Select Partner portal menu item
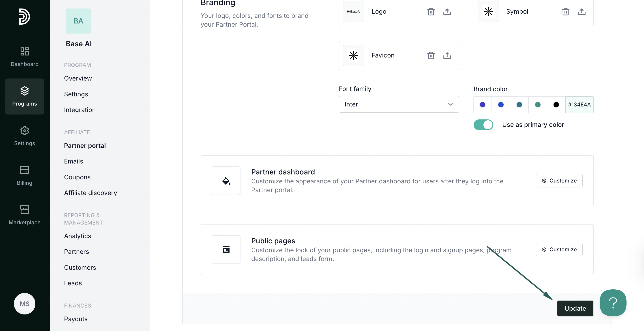Screen dimensions: 644x331 tap(85, 146)
